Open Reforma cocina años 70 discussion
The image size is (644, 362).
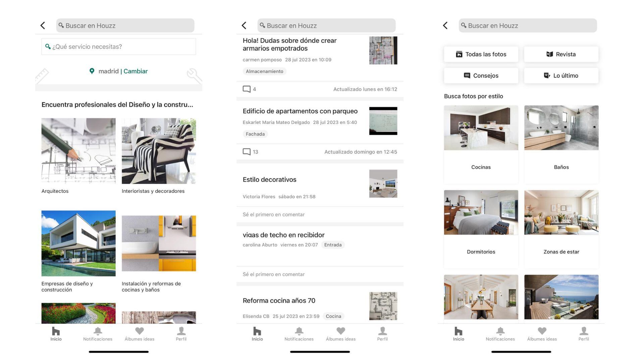[x=279, y=300]
